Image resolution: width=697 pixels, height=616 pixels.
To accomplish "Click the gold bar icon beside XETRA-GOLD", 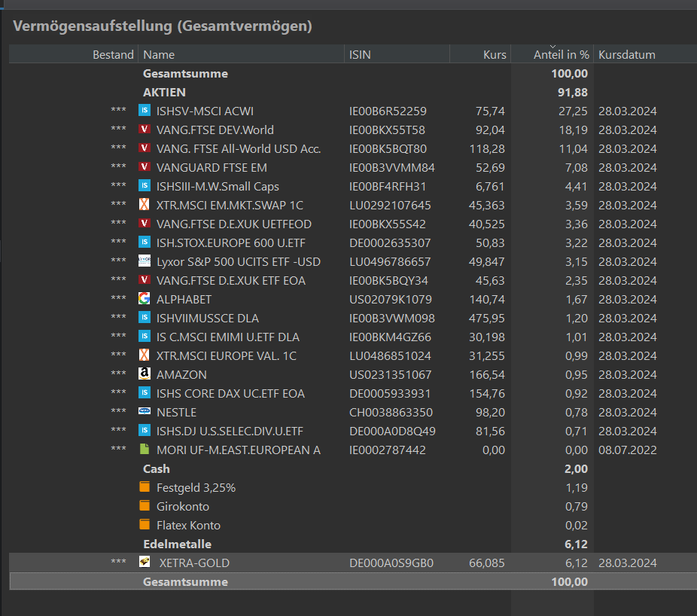I will pos(145,562).
